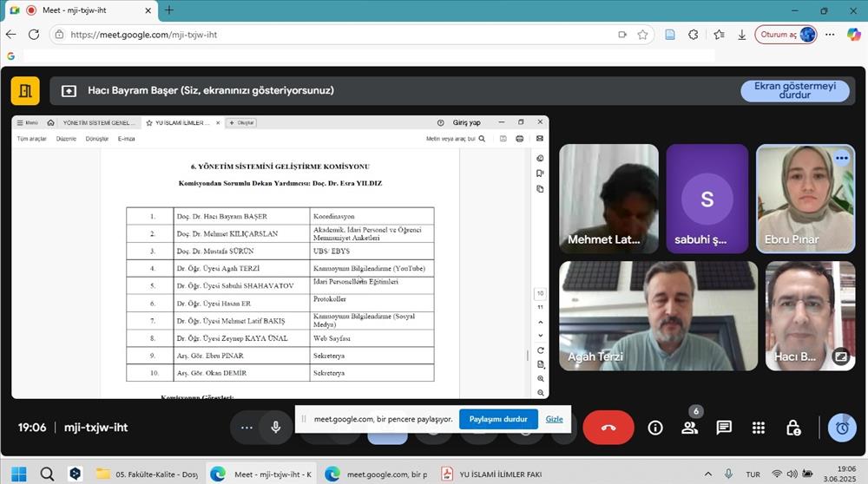Open browser extensions puzzle icon
This screenshot has height=484, width=868.
coord(693,35)
